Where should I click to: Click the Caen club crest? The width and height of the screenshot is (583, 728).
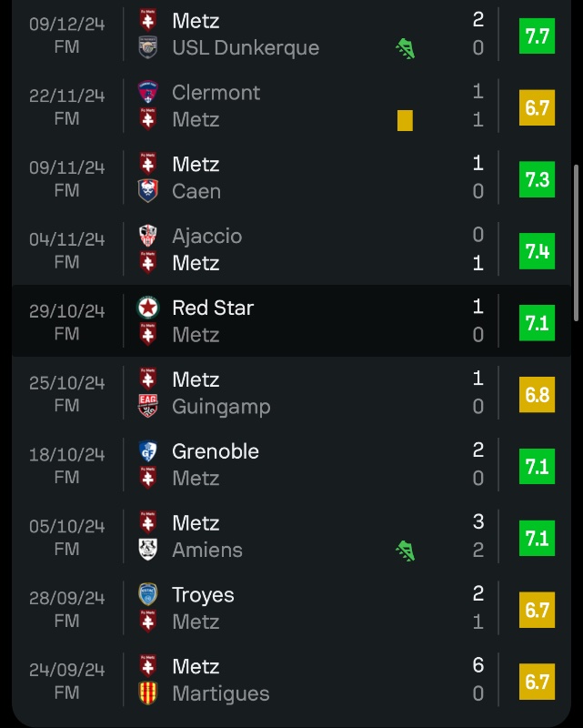pyautogui.click(x=147, y=191)
